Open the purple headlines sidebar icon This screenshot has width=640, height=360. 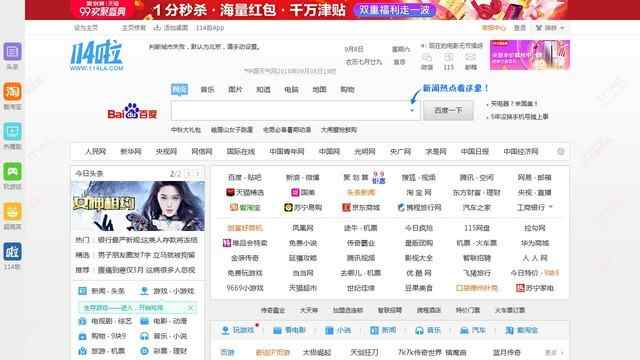pos(12,52)
